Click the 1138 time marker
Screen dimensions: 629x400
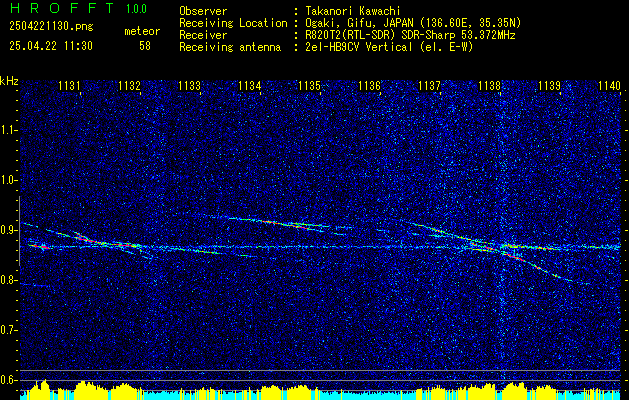click(489, 85)
